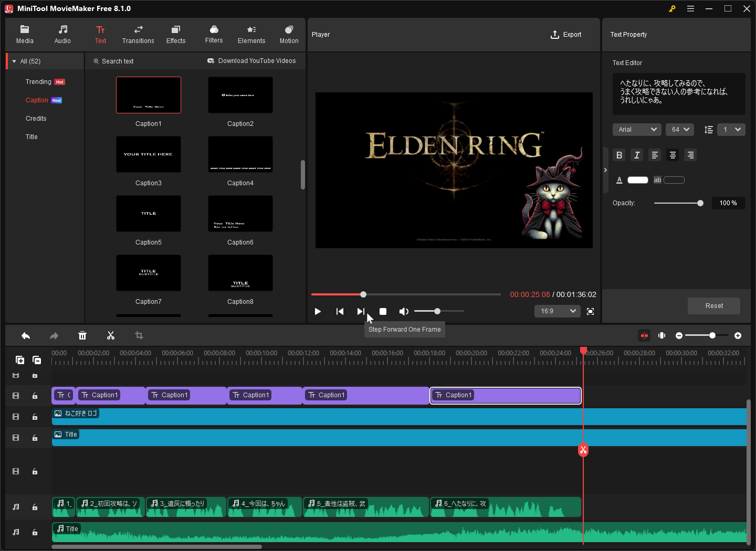Open the Arial font dropdown
756x551 pixels.
pos(637,130)
